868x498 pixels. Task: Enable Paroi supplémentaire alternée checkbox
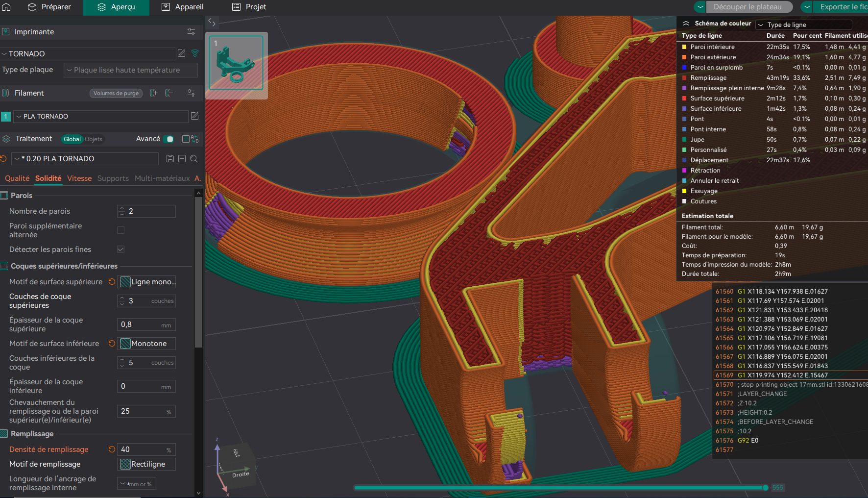pyautogui.click(x=121, y=230)
